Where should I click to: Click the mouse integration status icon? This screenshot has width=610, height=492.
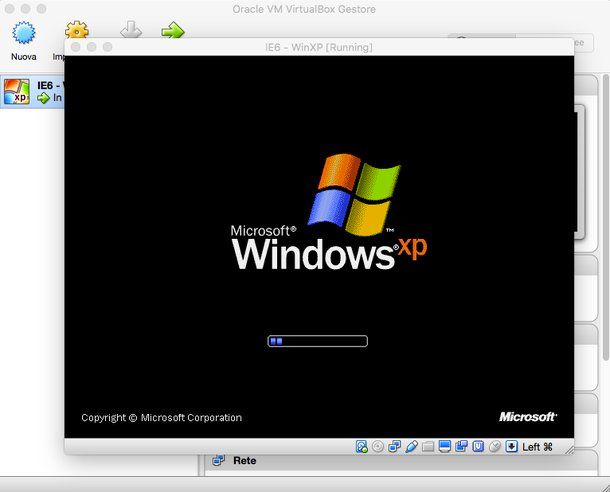click(495, 446)
